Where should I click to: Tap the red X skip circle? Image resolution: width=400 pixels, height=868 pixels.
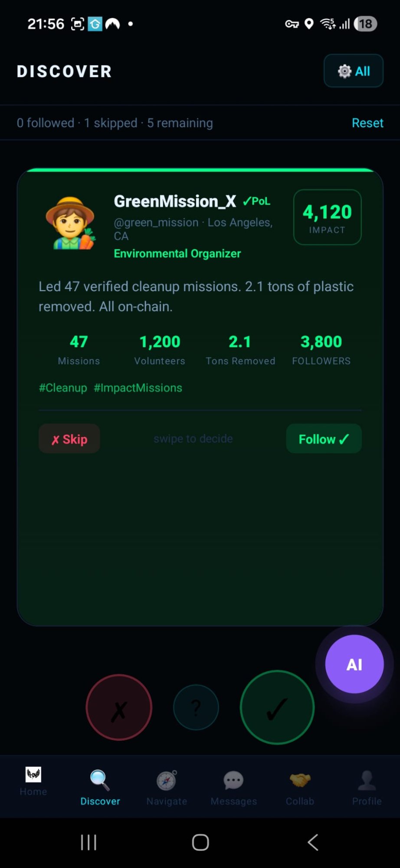119,707
